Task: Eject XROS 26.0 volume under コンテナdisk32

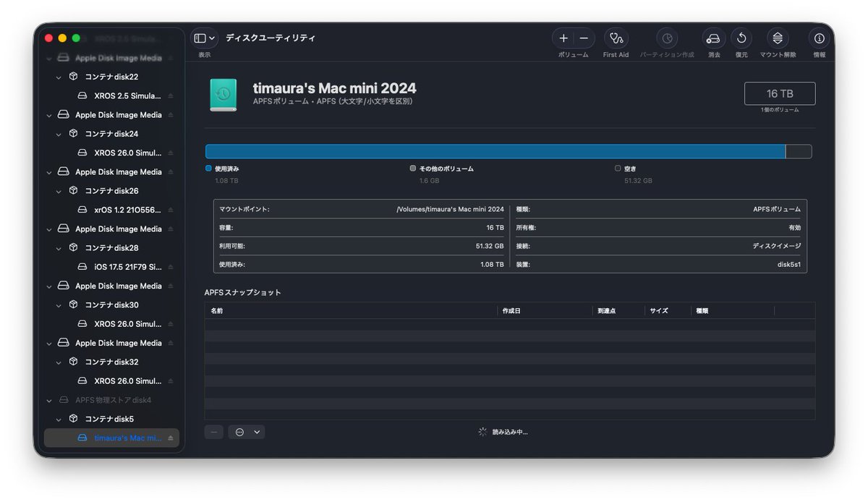Action: pos(171,381)
